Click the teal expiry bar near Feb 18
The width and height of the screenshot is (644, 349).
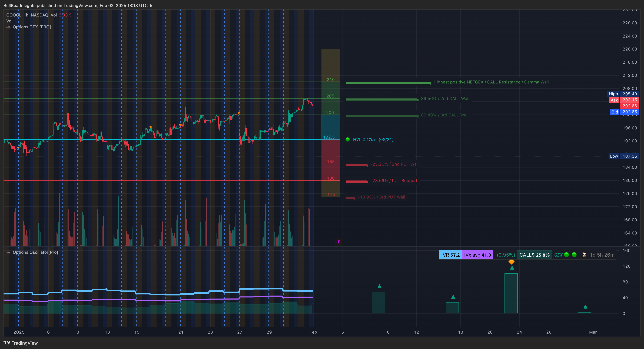(x=452, y=308)
